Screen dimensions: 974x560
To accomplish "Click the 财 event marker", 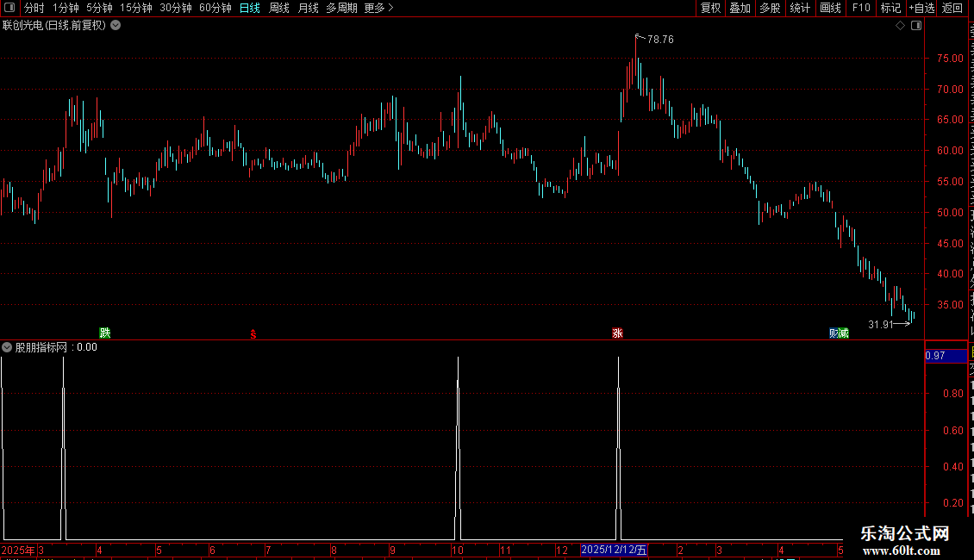I will [x=834, y=333].
